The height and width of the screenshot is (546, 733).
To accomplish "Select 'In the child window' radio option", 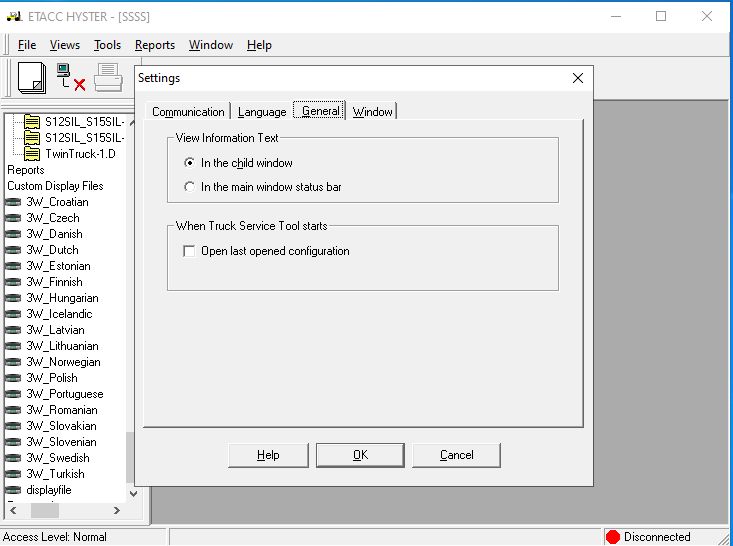I will [189, 163].
